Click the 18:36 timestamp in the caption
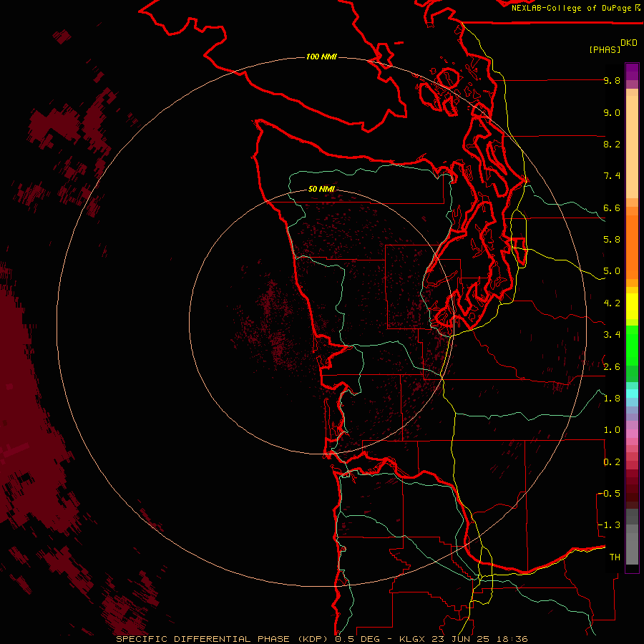 (513, 639)
